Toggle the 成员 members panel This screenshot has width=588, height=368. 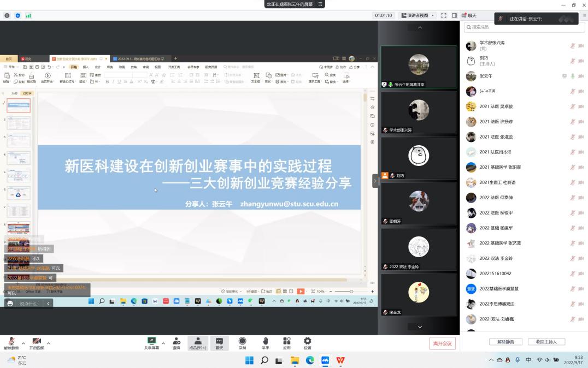point(198,341)
